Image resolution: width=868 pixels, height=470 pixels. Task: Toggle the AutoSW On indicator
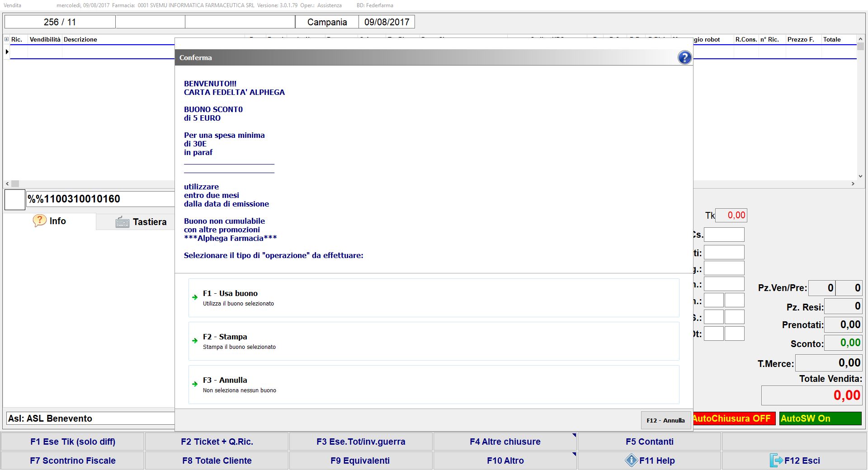pyautogui.click(x=820, y=418)
